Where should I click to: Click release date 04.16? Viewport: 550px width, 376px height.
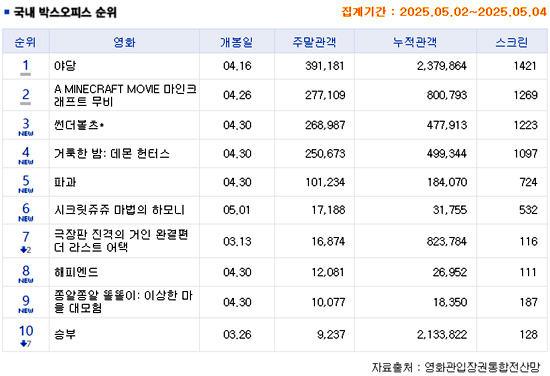[237, 66]
